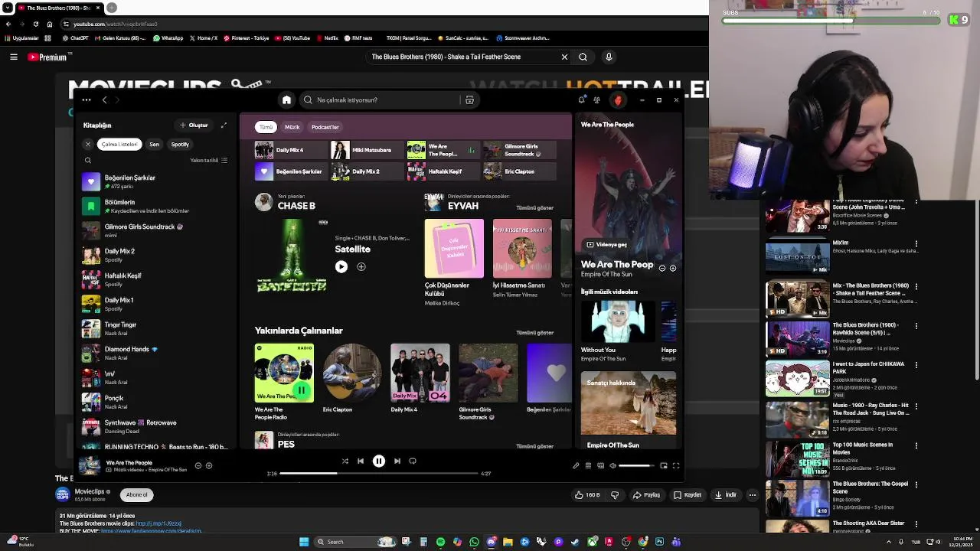Viewport: 980px width, 551px height.
Task: Open Beğenilen Şarkılar in library list
Action: (155, 181)
